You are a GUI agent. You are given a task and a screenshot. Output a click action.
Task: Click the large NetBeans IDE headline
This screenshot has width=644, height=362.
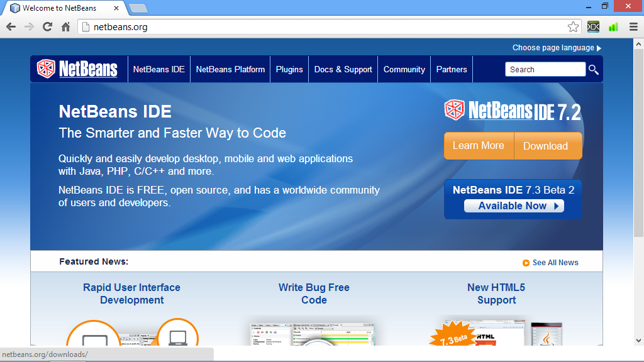click(x=115, y=112)
